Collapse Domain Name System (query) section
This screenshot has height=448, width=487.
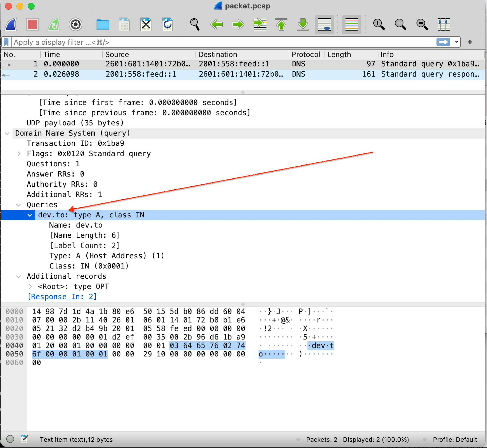pos(7,133)
